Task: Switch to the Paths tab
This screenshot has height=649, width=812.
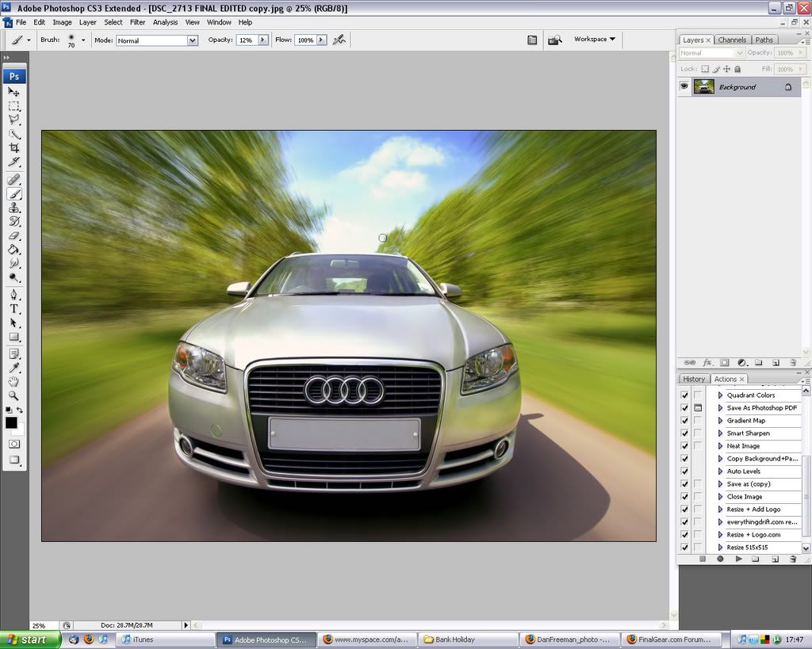Action: [764, 40]
